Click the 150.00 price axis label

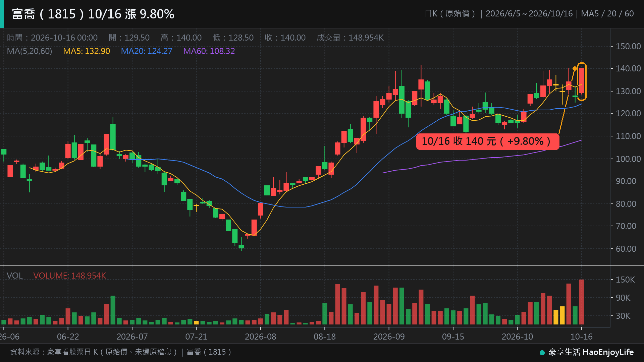tap(628, 47)
